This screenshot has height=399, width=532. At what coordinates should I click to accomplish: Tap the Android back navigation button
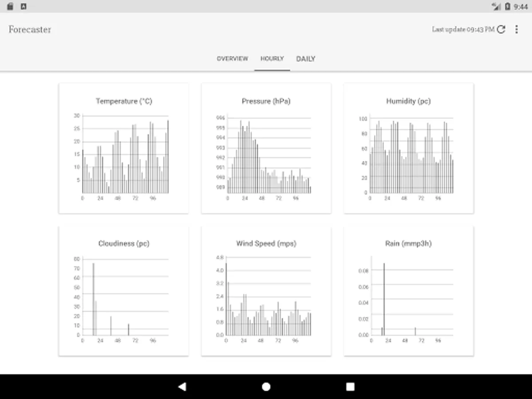pos(182,387)
